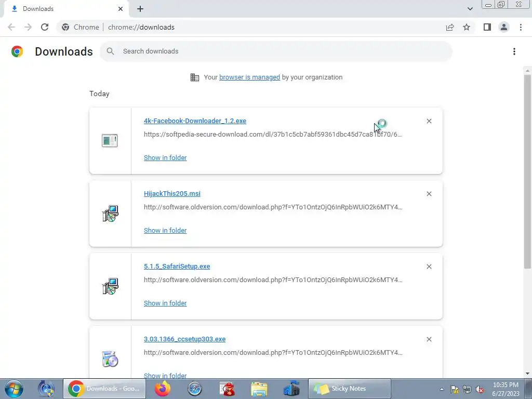Open the HijackThis taskbar icon

click(227, 389)
